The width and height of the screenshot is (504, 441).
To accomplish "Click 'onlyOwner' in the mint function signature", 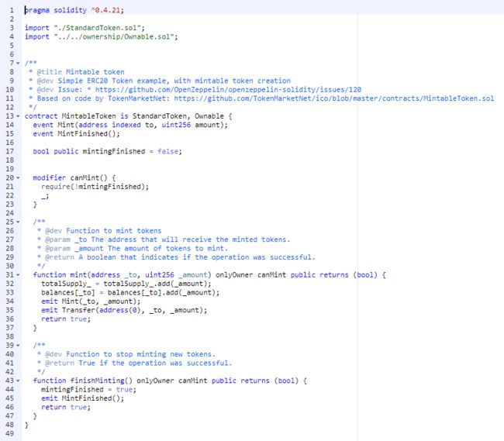I will [234, 275].
